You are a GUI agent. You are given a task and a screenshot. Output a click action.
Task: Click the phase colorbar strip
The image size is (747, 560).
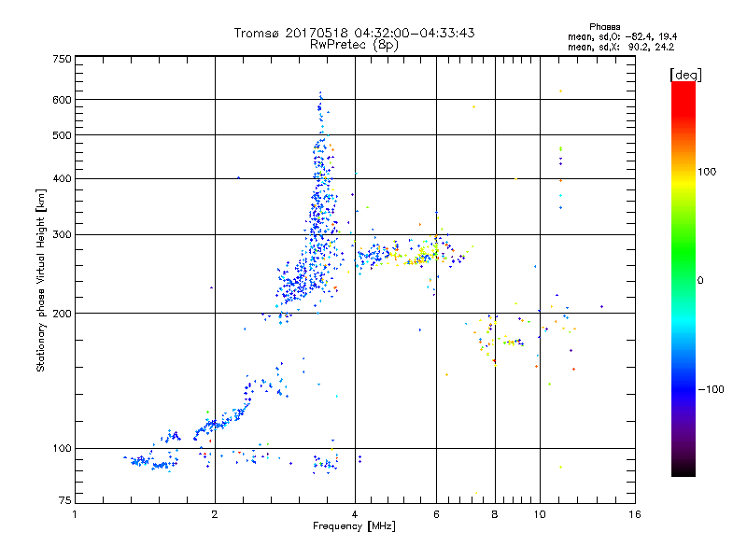coord(684,278)
